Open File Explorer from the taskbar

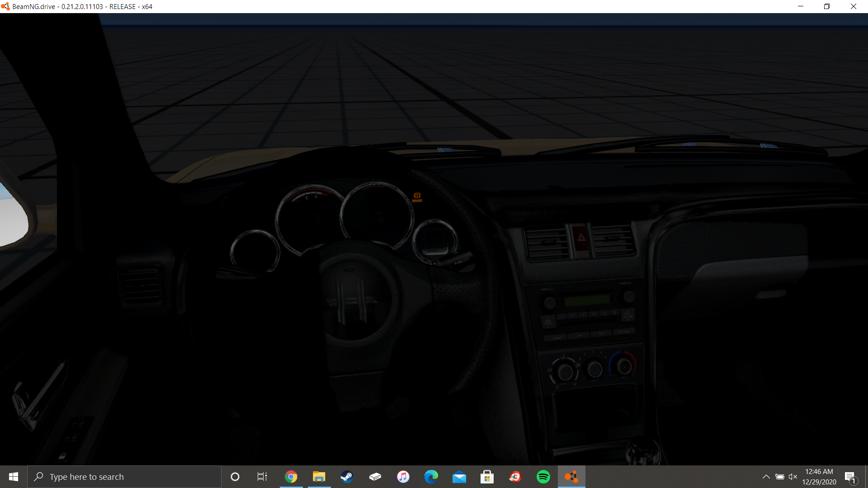[319, 477]
